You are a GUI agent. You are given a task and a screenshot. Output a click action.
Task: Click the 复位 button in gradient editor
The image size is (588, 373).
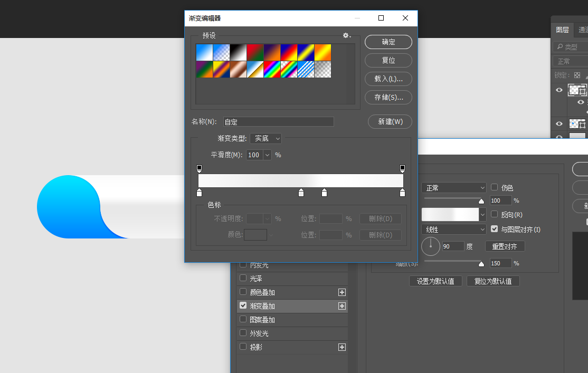coord(388,60)
